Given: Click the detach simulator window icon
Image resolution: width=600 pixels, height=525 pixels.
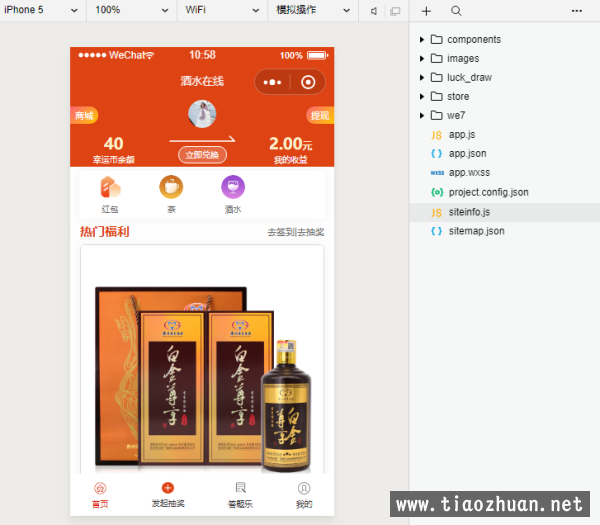Looking at the screenshot, I should click(x=395, y=11).
